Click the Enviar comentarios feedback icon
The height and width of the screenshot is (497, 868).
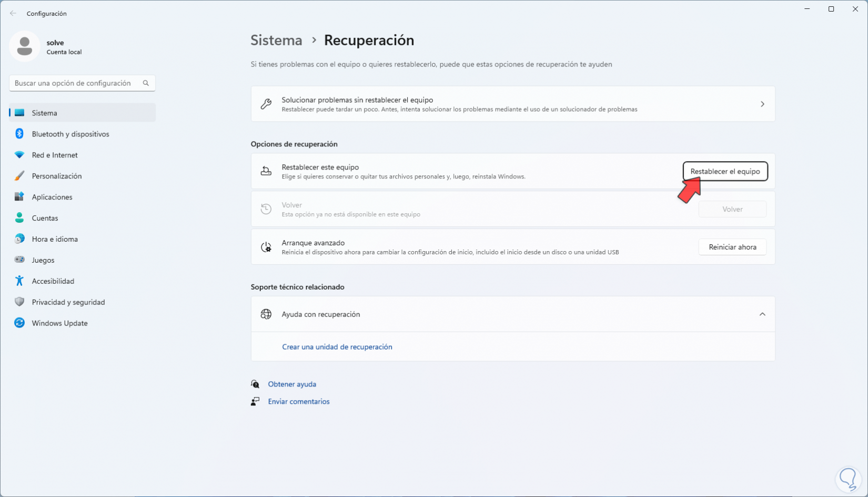(x=255, y=401)
